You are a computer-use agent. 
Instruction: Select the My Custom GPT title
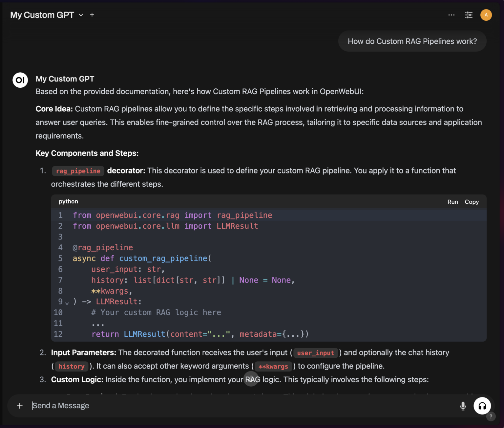42,15
